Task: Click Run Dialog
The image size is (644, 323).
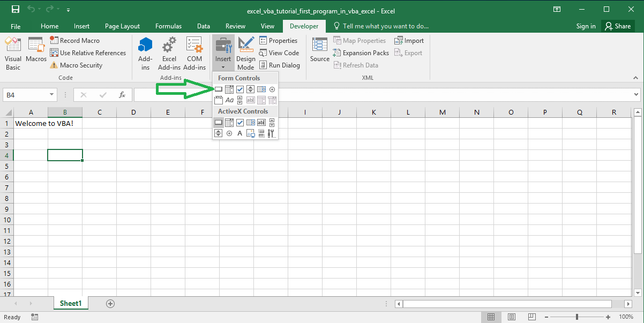Action: (279, 65)
